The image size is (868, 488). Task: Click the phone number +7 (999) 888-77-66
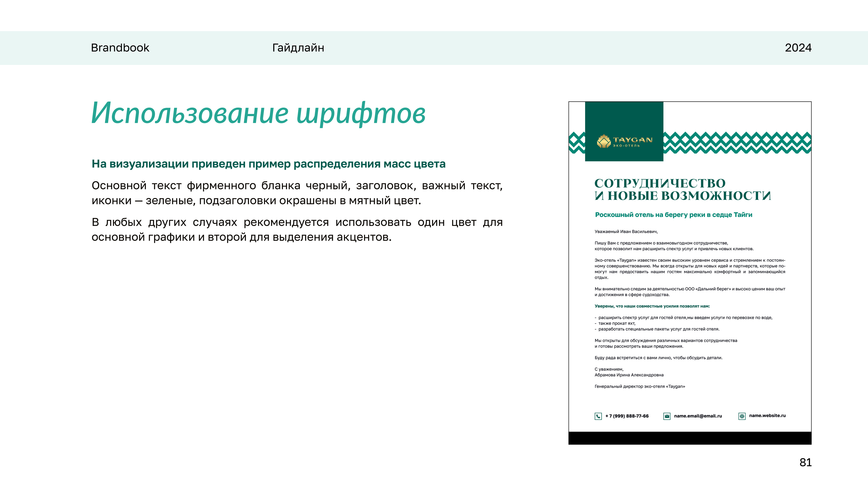[627, 416]
